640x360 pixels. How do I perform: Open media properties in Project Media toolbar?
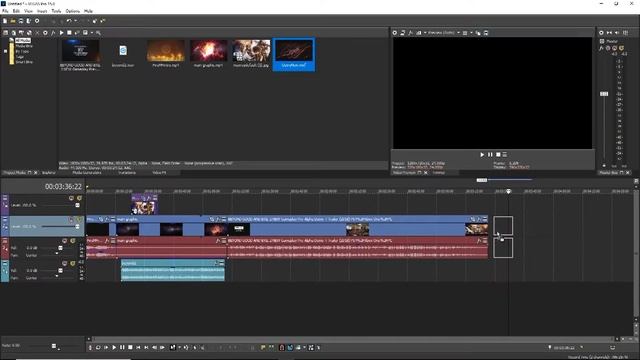[45, 33]
